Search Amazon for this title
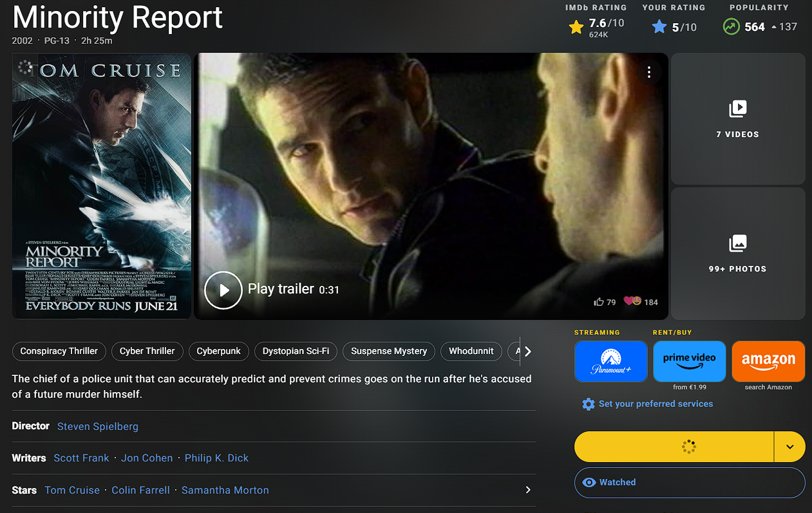This screenshot has height=513, width=812. (x=768, y=361)
